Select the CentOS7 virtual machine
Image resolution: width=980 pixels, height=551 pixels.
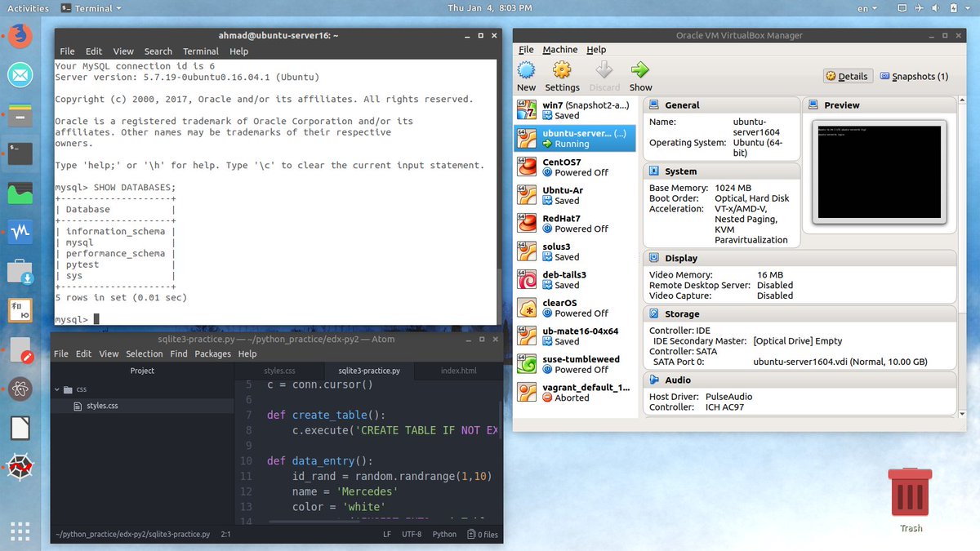pyautogui.click(x=575, y=167)
